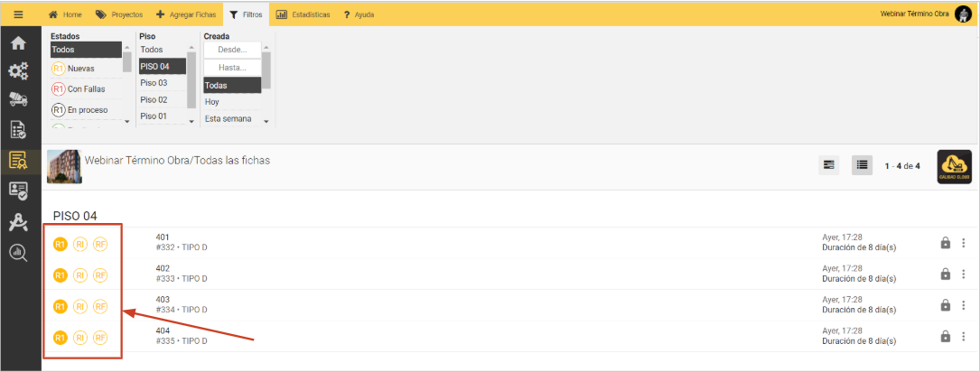Open the three-dot menu for unit 404
The image size is (980, 372).
(x=964, y=337)
